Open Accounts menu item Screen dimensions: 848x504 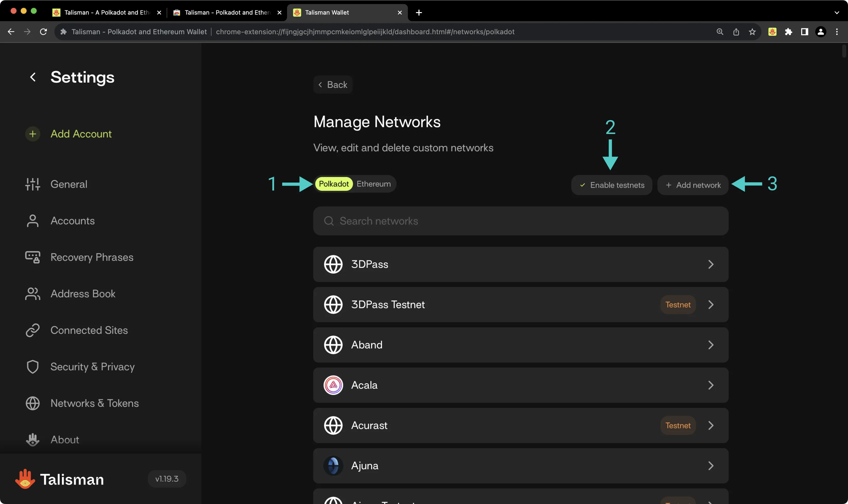72,221
